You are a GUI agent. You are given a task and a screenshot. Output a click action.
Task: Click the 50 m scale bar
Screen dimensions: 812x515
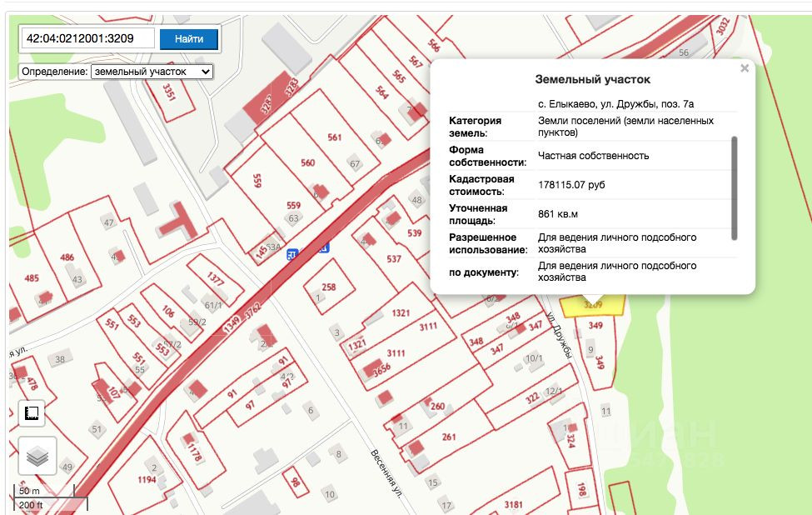tap(44, 491)
